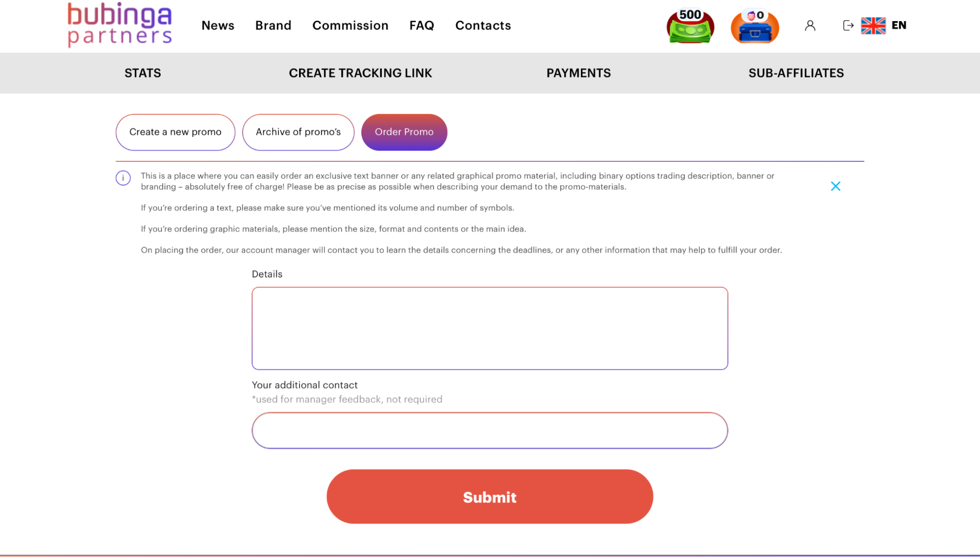Open the Contacts page link
This screenshot has height=557, width=980.
pos(483,25)
